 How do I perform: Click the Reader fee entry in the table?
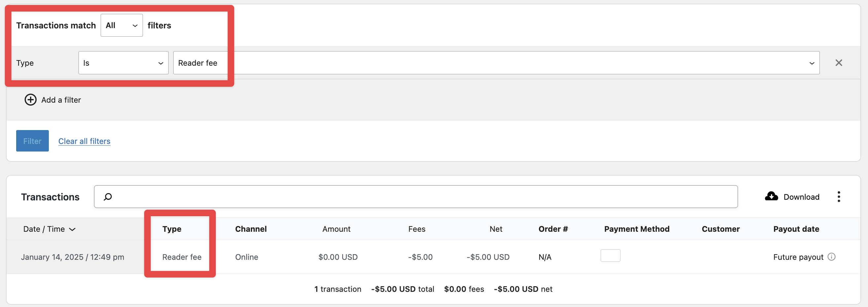[182, 257]
